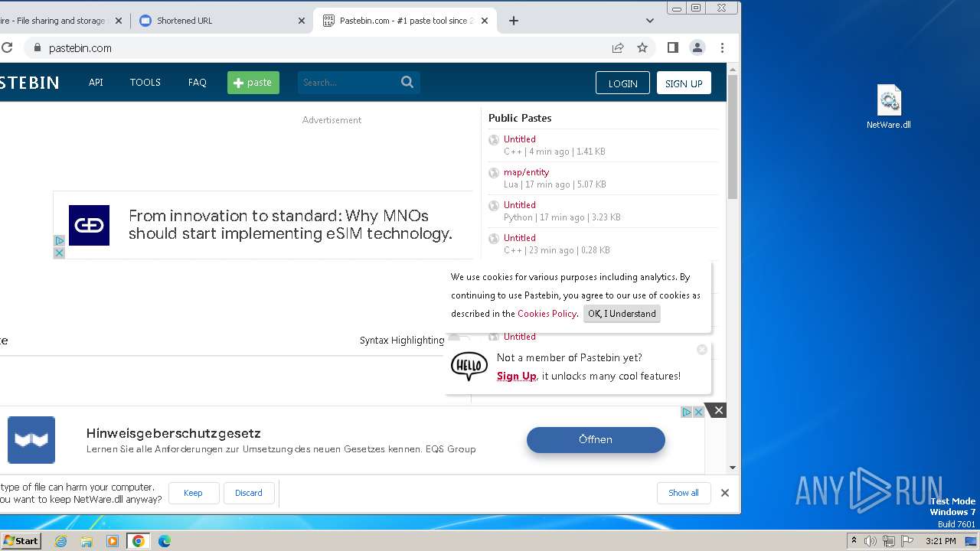980x551 pixels.
Task: Click the page scroll up arrow
Action: click(x=733, y=70)
